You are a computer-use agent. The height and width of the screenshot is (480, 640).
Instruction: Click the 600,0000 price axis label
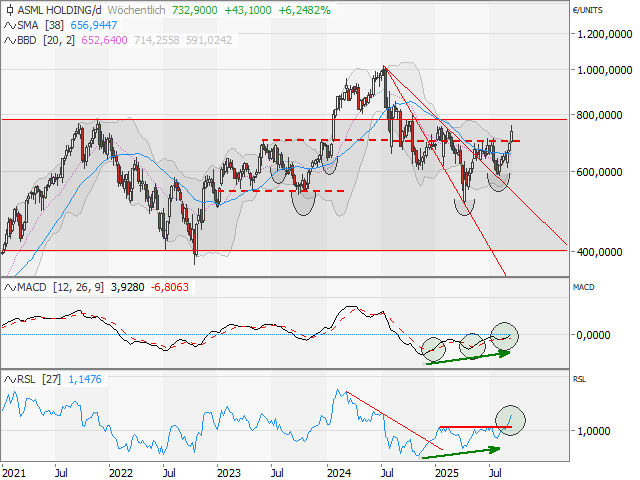pos(599,172)
